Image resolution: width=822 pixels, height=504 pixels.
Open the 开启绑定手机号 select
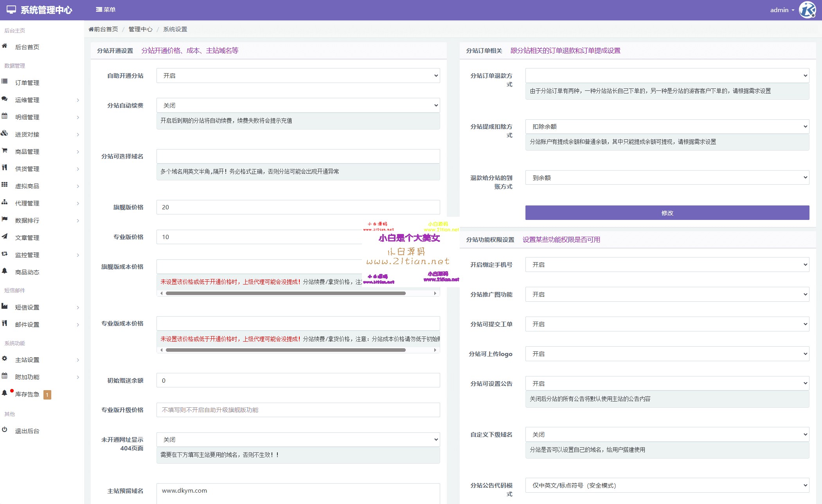(667, 265)
